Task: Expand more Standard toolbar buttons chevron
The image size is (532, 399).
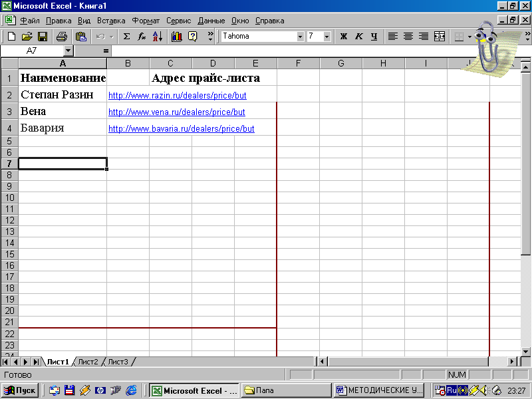Action: pyautogui.click(x=210, y=37)
